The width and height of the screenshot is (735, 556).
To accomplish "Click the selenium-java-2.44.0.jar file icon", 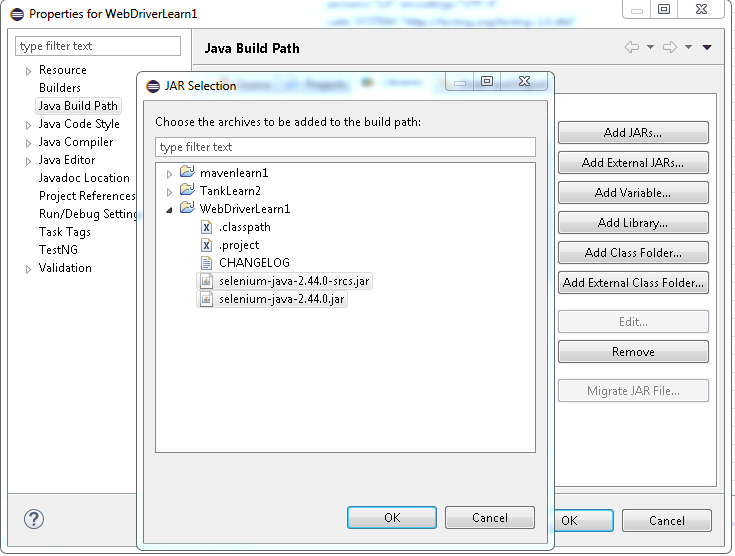I will pyautogui.click(x=206, y=299).
